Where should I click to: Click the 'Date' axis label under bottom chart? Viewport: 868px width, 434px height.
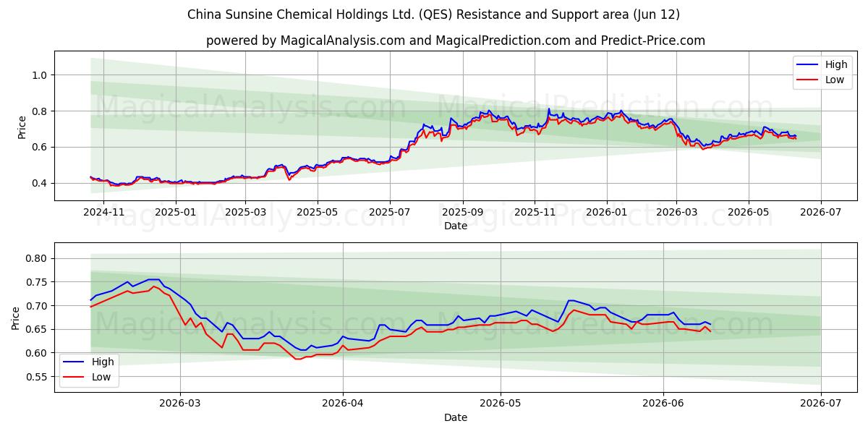[x=456, y=417]
